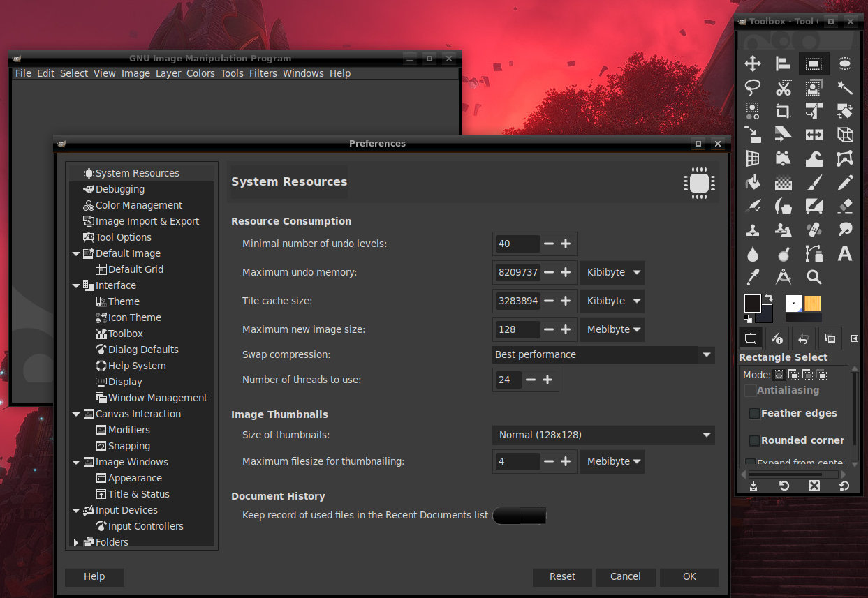Select the Crop tool

point(784,112)
